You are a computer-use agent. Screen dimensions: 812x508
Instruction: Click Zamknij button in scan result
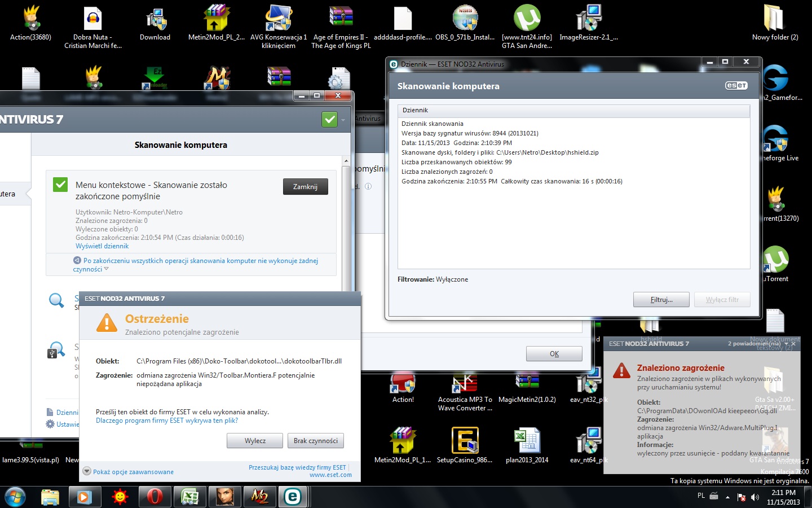[x=305, y=187]
